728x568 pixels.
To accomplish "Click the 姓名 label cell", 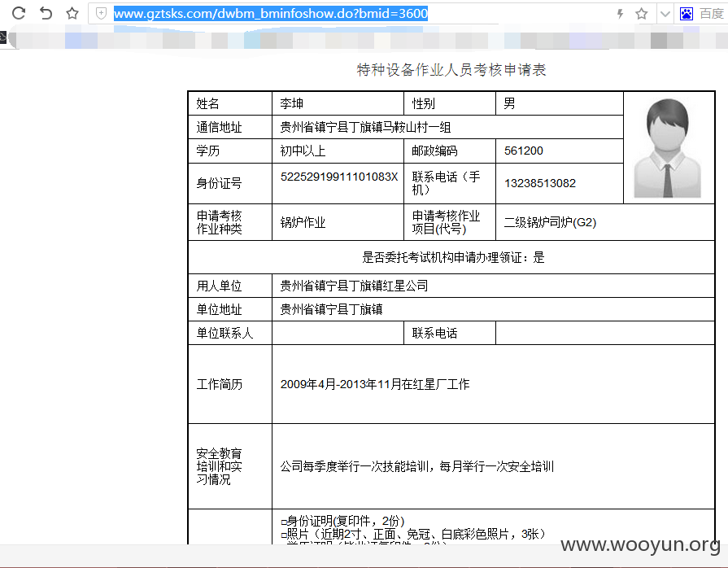I will pyautogui.click(x=230, y=103).
